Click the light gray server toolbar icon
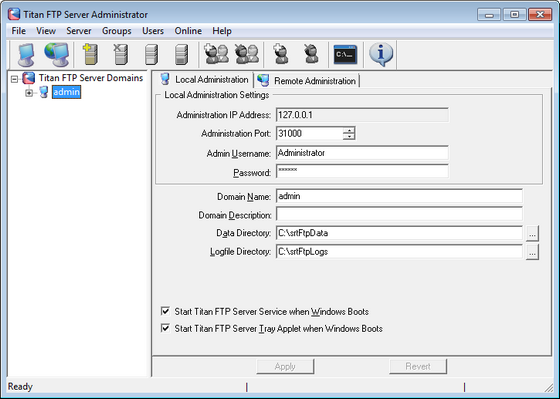The width and height of the screenshot is (560, 399). click(x=151, y=55)
